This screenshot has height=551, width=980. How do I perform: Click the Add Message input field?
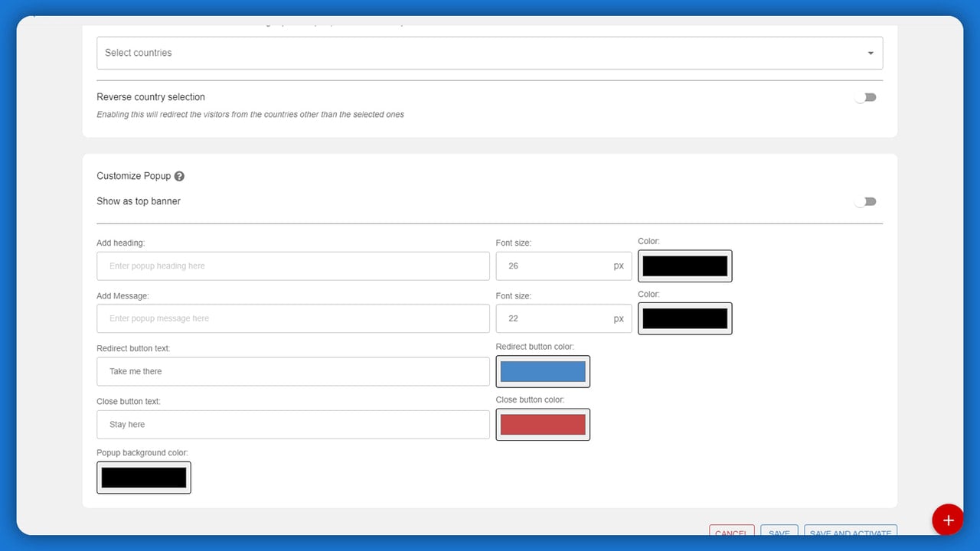(x=293, y=318)
